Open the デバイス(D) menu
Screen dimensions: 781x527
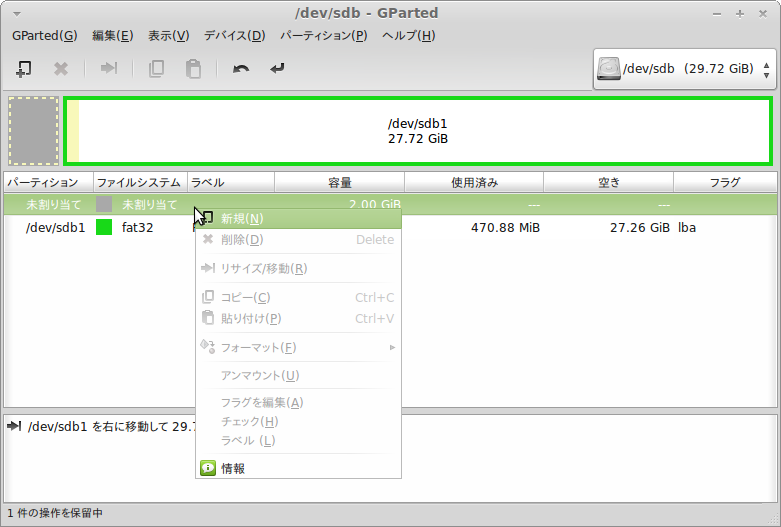[x=235, y=36]
